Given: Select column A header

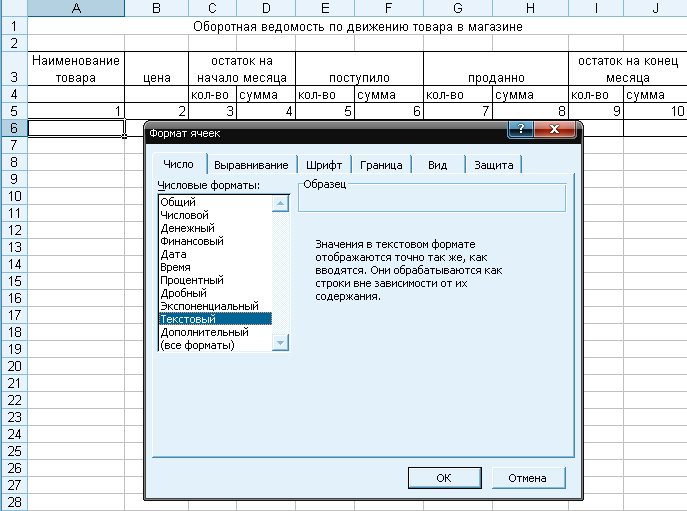Looking at the screenshot, I should point(76,8).
